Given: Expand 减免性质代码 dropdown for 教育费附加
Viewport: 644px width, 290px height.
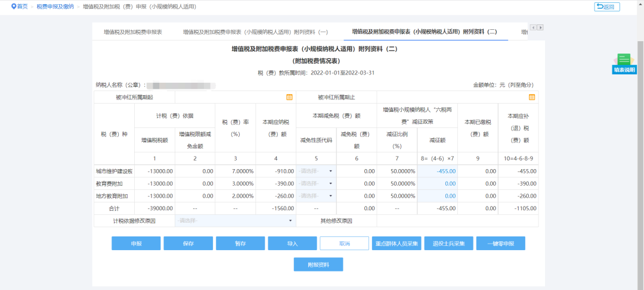Looking at the screenshot, I should tap(315, 183).
